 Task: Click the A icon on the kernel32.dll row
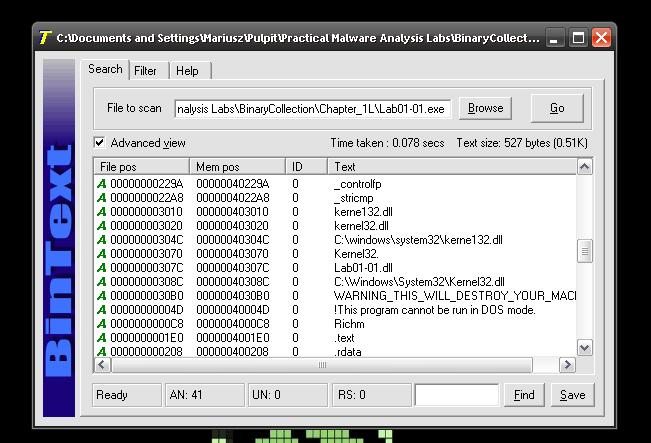pos(102,225)
